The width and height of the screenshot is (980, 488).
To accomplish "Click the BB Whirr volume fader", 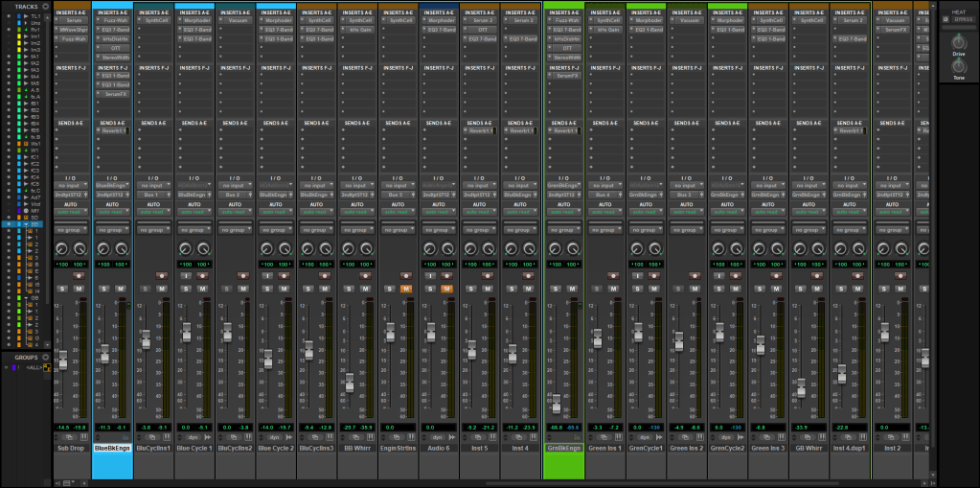I will [x=349, y=382].
